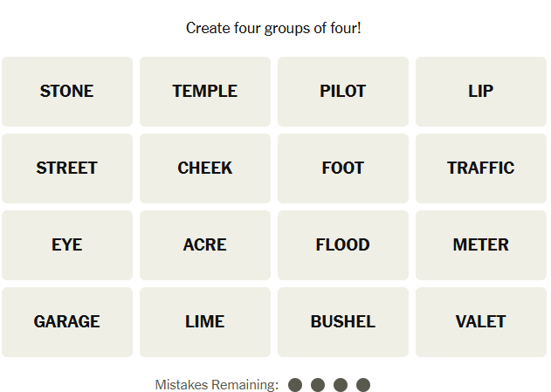This screenshot has width=551, height=392.
Task: Click the first mistakes remaining dot
Action: pyautogui.click(x=295, y=385)
